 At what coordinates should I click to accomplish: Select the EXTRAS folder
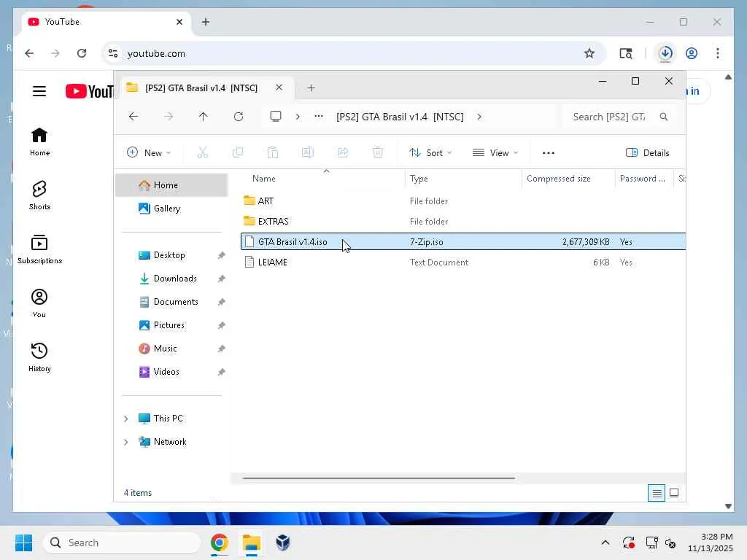[x=463, y=222]
